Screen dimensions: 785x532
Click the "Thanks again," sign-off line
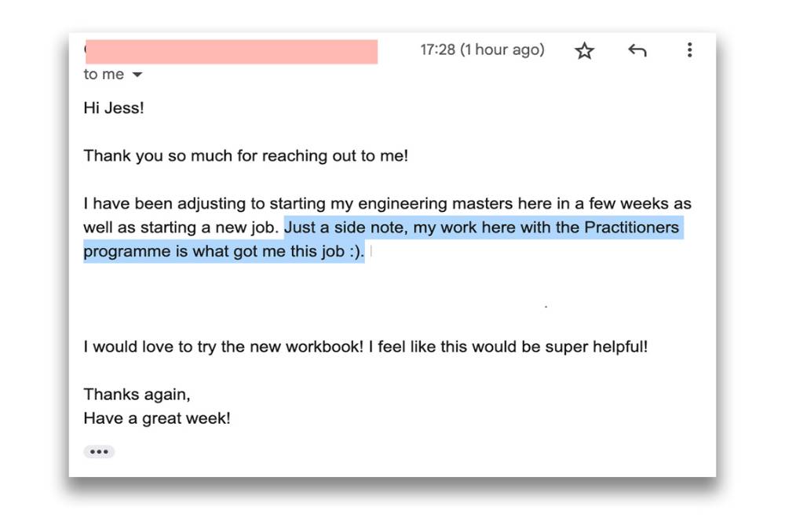pyautogui.click(x=137, y=395)
